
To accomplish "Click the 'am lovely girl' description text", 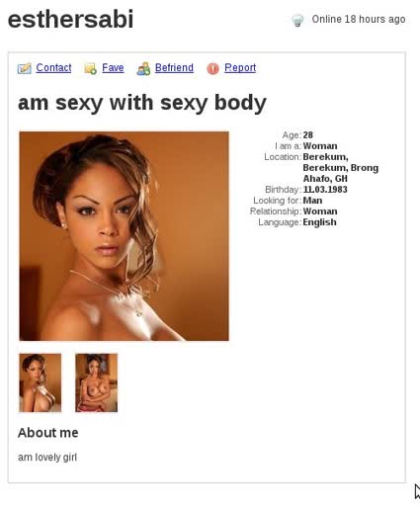I will tap(47, 458).
